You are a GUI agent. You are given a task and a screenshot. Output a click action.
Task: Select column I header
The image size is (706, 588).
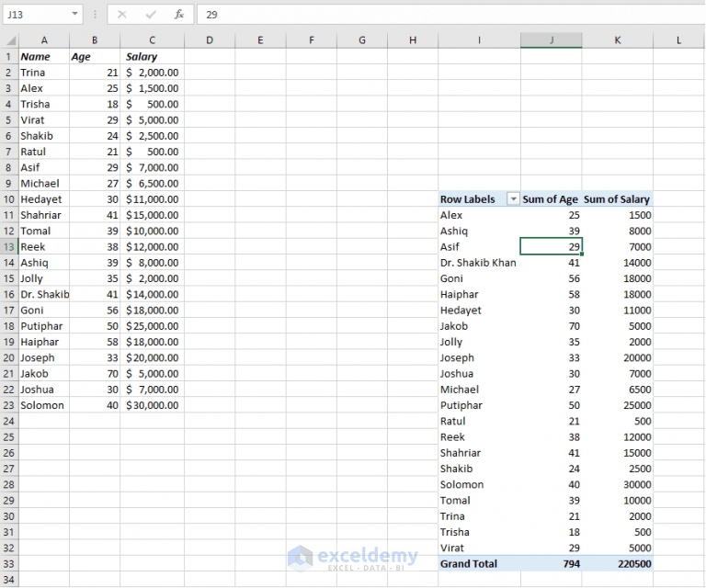click(x=479, y=40)
